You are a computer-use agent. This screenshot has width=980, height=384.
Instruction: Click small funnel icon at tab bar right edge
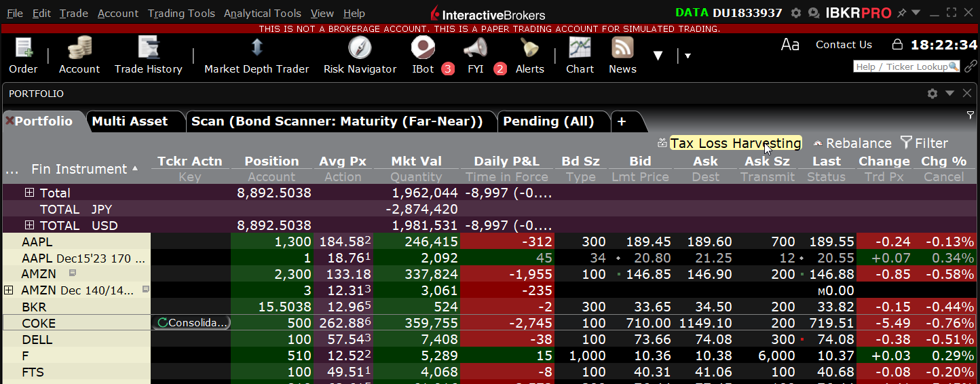coord(970,115)
